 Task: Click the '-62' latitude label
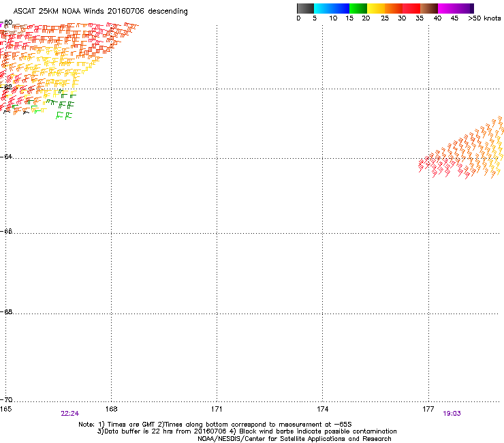coord(6,87)
